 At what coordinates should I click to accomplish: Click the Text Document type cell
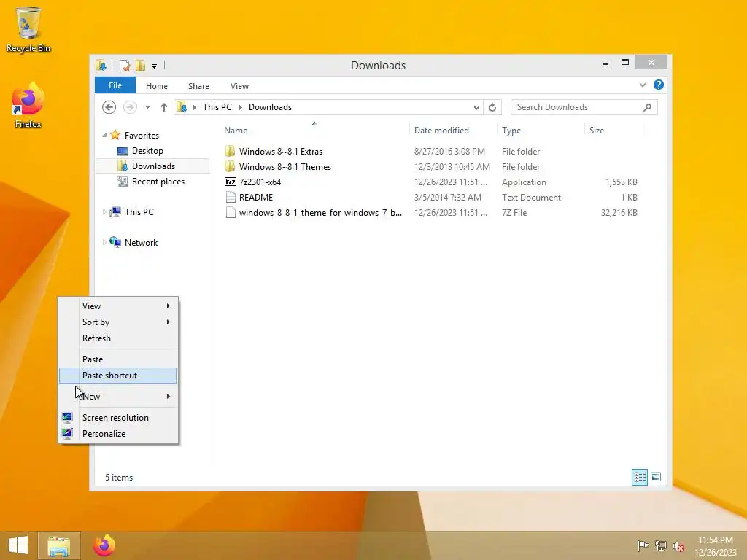point(531,197)
